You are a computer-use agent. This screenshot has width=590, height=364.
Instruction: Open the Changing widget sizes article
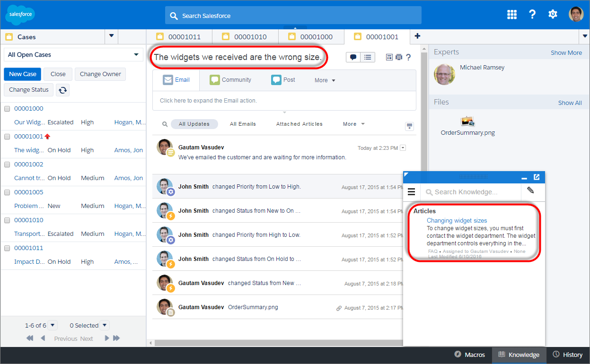(x=457, y=221)
